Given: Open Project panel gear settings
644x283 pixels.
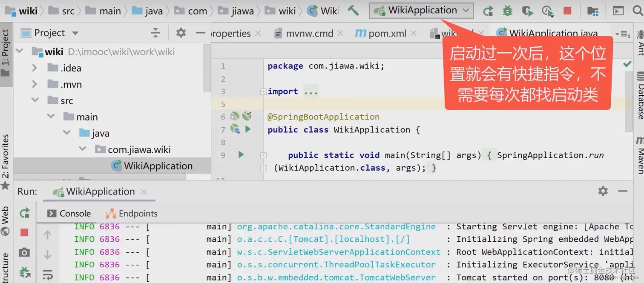Looking at the screenshot, I should point(181,33).
